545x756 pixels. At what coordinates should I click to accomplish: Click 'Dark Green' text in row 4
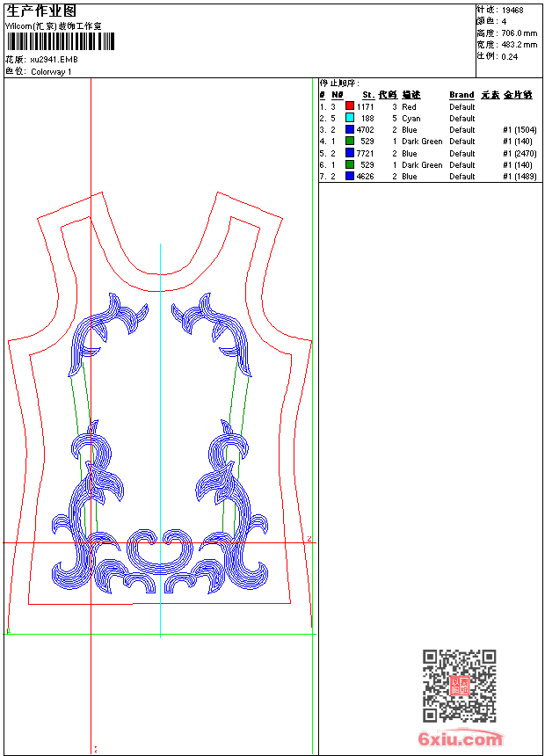coord(422,142)
